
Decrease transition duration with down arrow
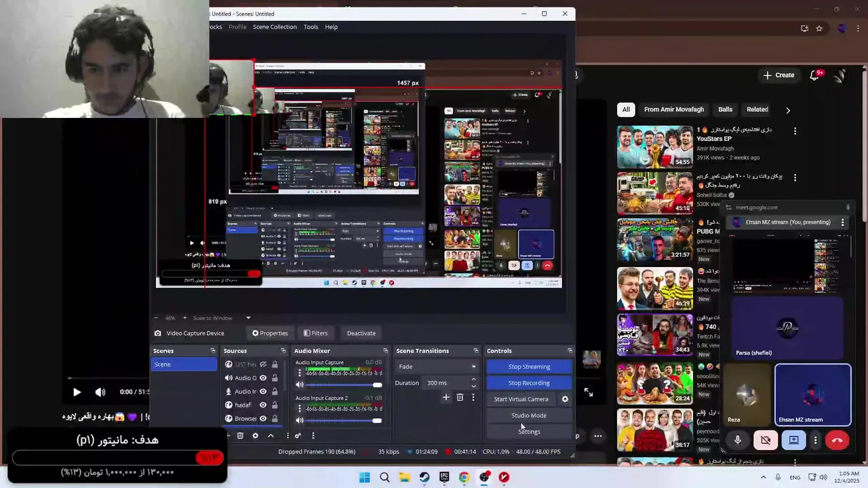click(473, 386)
